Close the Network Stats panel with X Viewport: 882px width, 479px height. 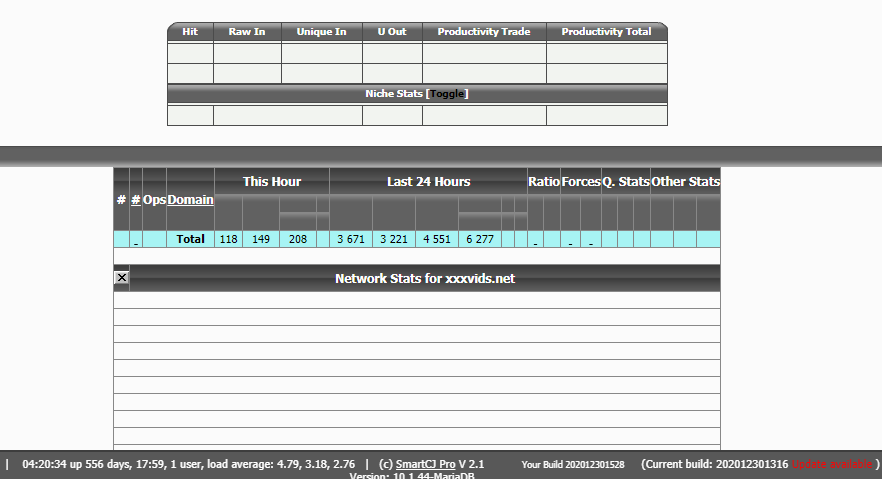(122, 278)
